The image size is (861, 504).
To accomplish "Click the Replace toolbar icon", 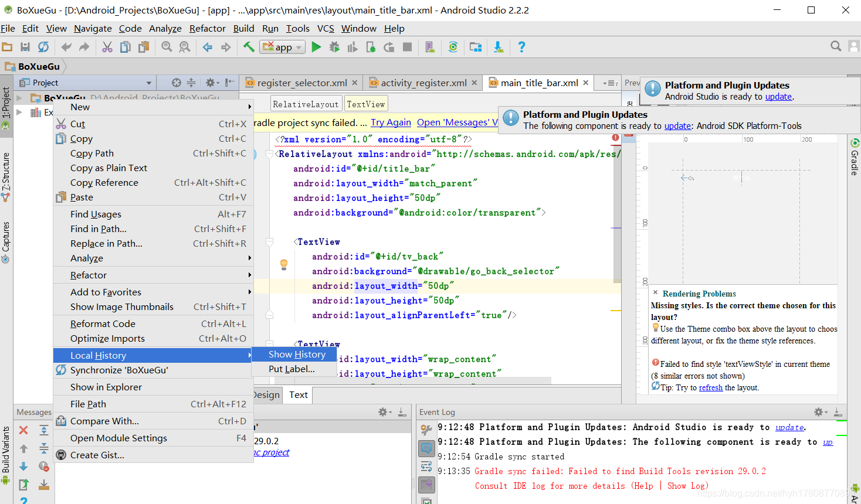I will pos(185,47).
